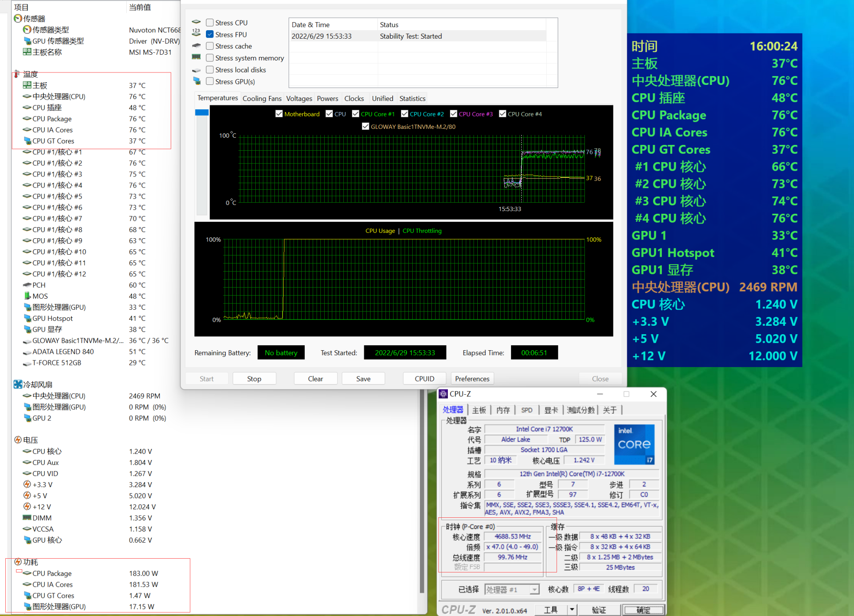Viewport: 854px width, 616px height.
Task: Click the 图形处理器(GPU) power icon
Action: [27, 607]
